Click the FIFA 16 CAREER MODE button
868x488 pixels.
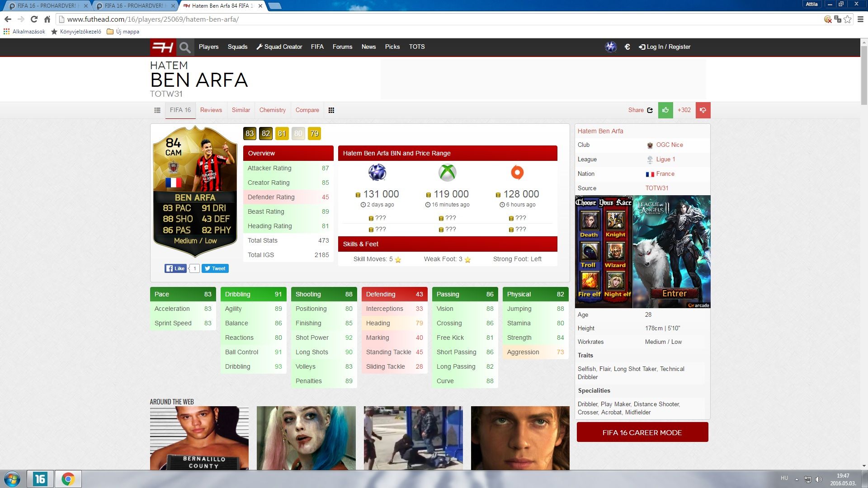pyautogui.click(x=642, y=432)
